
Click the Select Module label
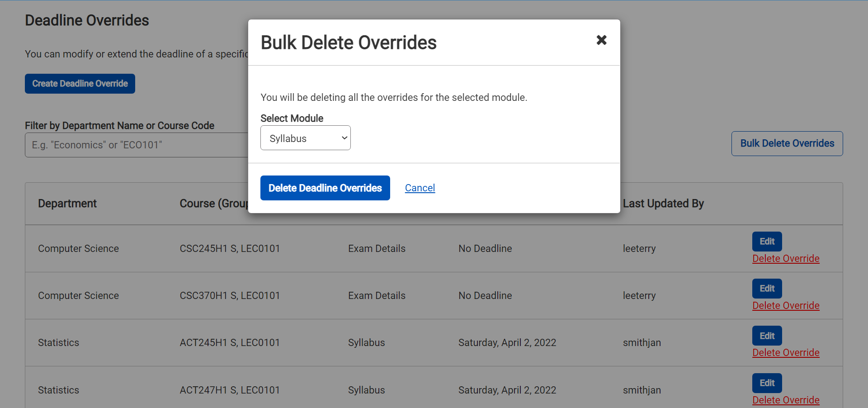292,118
